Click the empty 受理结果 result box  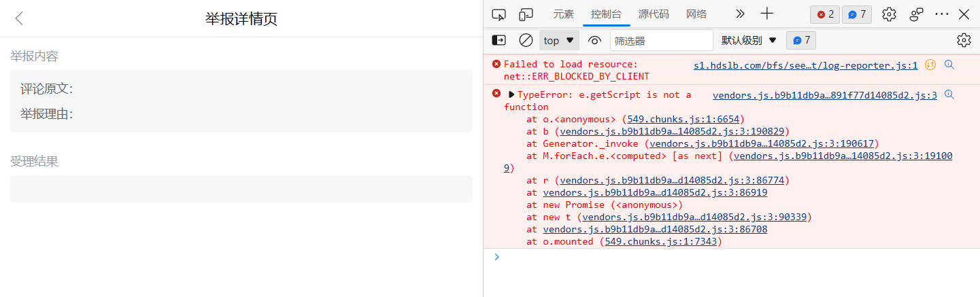pyautogui.click(x=241, y=188)
